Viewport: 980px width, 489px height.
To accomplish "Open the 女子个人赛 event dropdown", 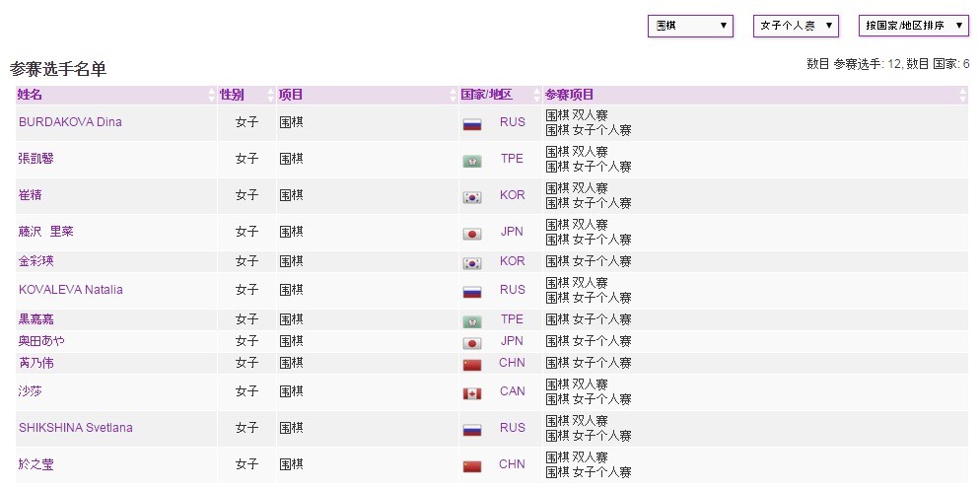I will pos(796,26).
